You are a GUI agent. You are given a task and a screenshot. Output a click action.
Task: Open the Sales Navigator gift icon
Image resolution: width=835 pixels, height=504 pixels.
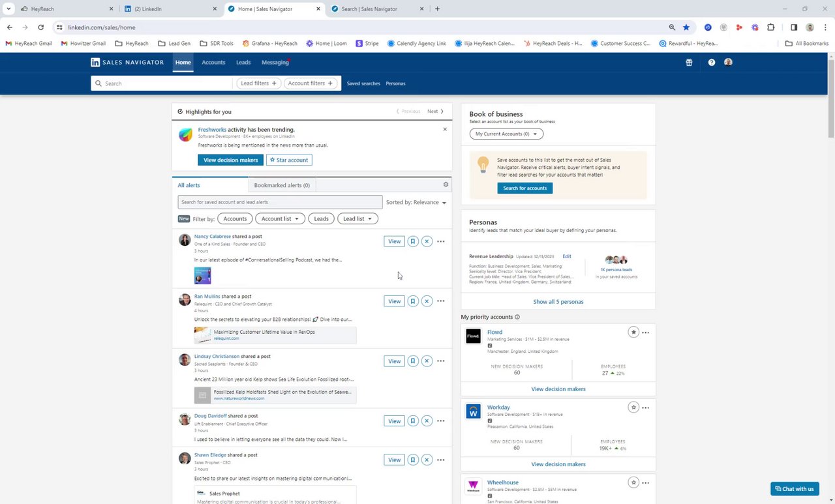[689, 63]
